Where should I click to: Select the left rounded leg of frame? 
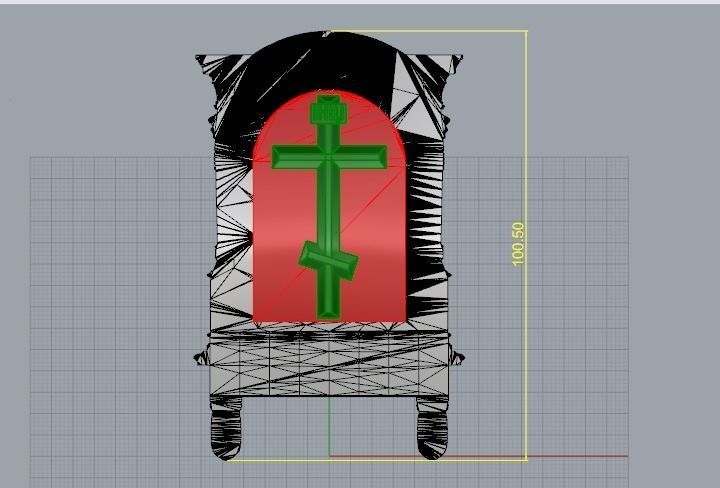click(225, 427)
